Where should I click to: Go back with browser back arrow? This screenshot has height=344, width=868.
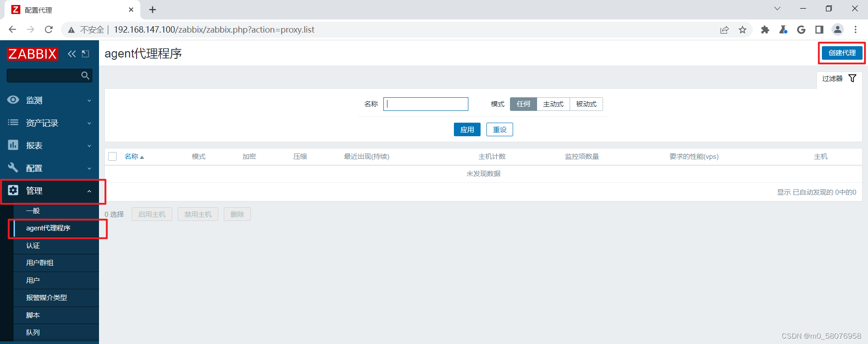click(x=12, y=29)
